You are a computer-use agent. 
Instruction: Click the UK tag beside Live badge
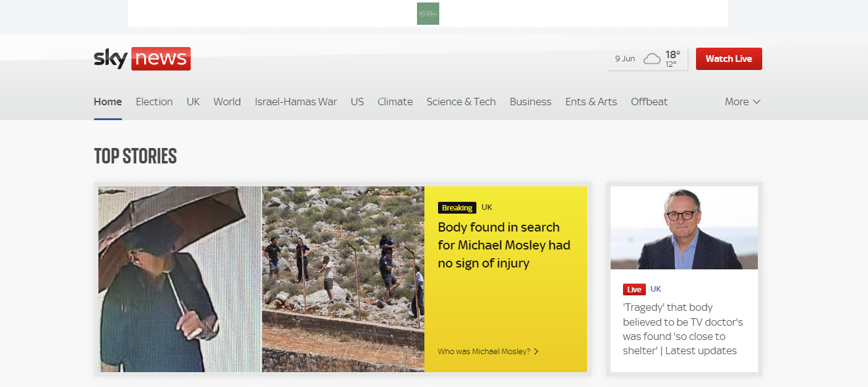(x=656, y=289)
